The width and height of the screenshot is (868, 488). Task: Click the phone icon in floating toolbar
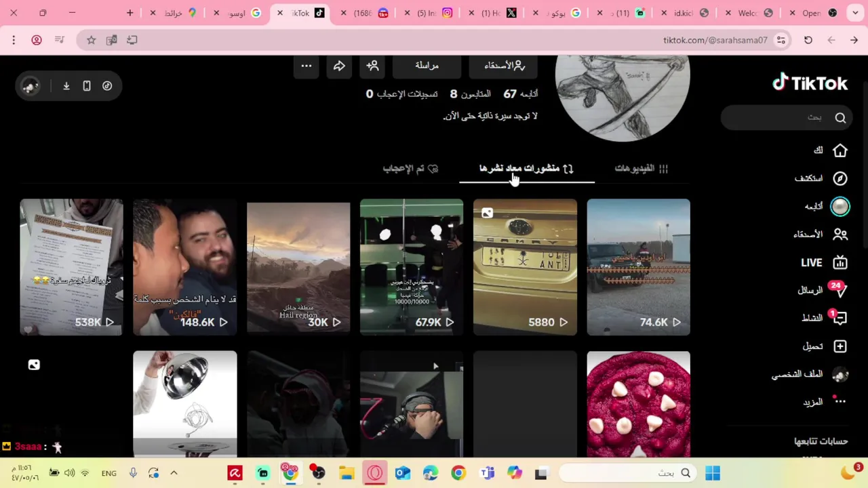point(87,86)
